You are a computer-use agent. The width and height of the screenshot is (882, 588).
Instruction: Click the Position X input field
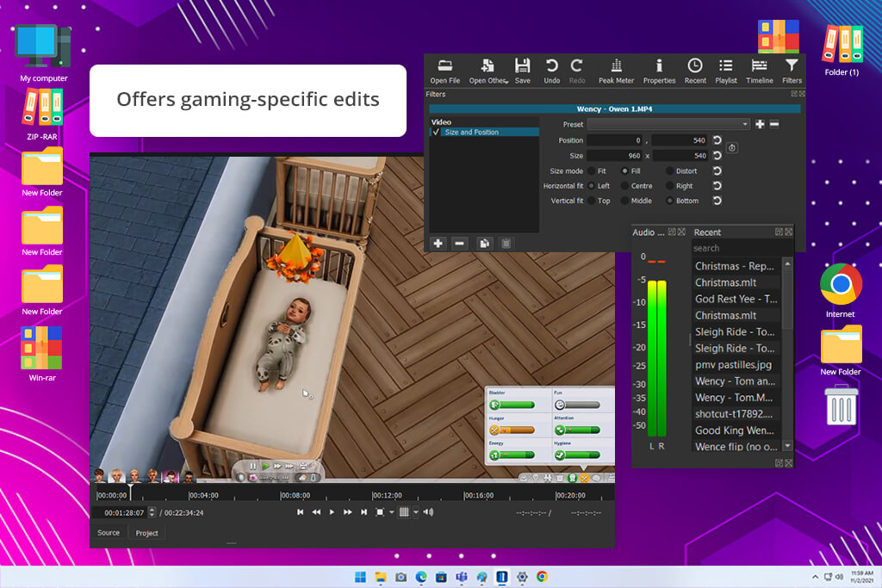615,140
